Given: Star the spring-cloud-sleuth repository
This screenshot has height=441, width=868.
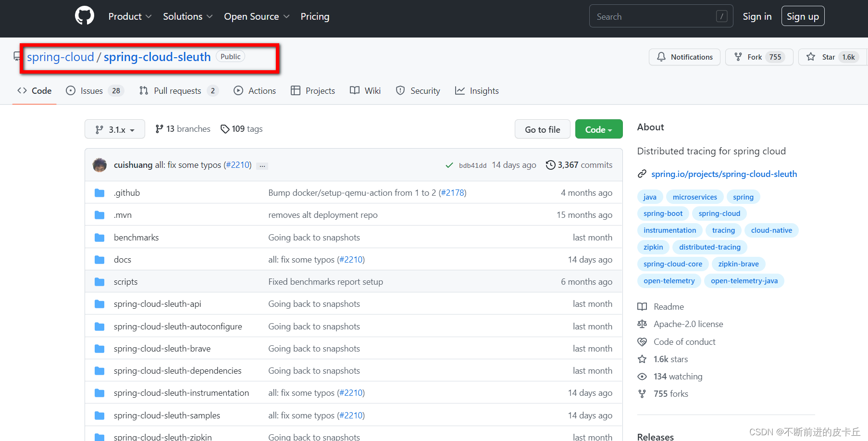Looking at the screenshot, I should click(830, 57).
